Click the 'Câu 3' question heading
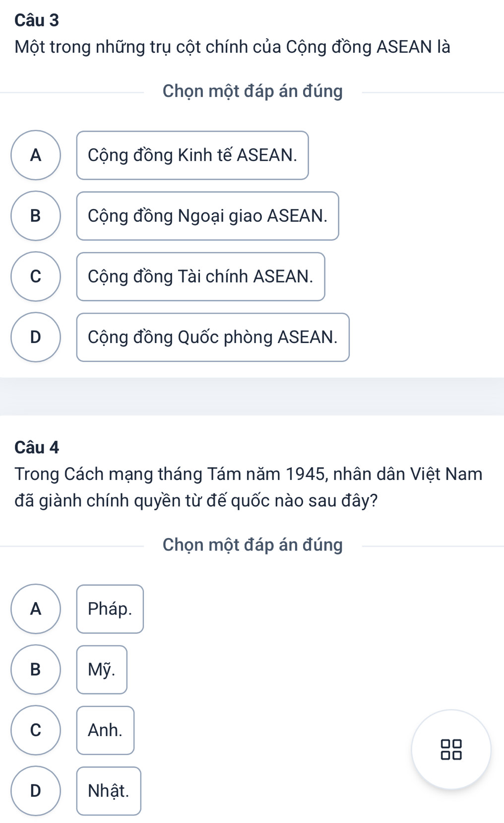 click(x=37, y=20)
